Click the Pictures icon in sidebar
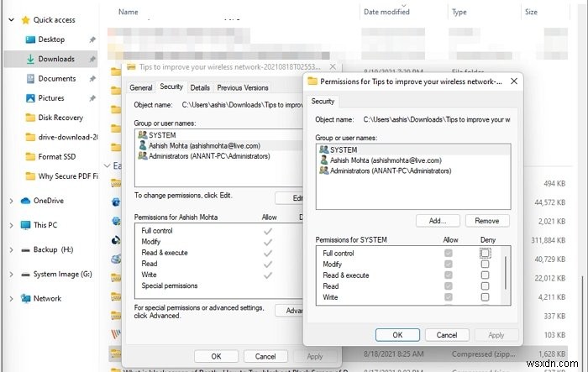The height and width of the screenshot is (372, 588). click(x=30, y=98)
